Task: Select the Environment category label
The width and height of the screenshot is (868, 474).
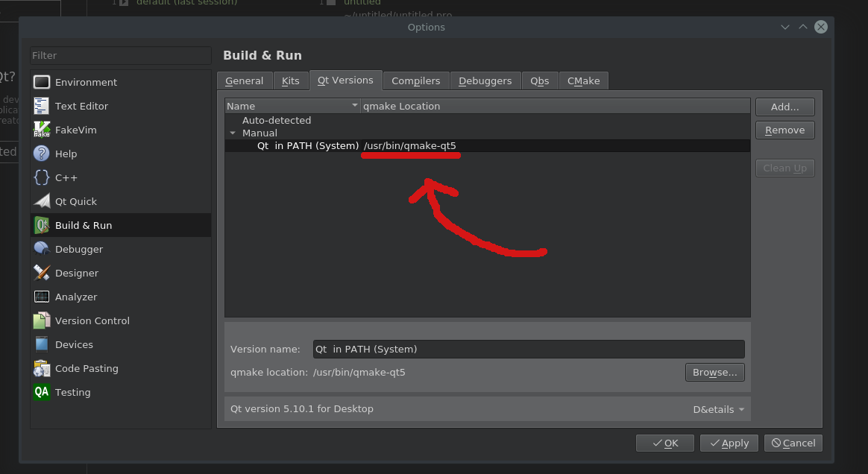Action: pyautogui.click(x=86, y=83)
